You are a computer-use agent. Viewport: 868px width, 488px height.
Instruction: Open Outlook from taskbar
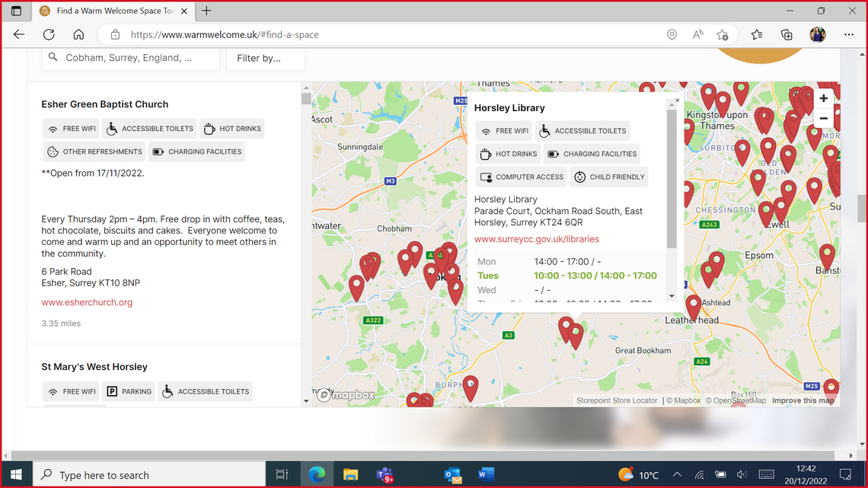(453, 474)
